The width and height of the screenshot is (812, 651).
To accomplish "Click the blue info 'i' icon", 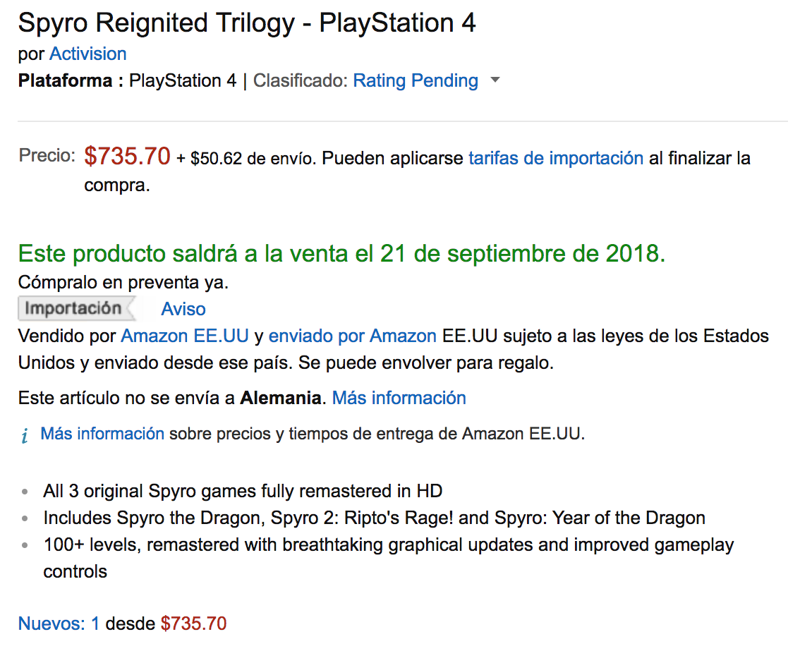I will click(x=25, y=436).
